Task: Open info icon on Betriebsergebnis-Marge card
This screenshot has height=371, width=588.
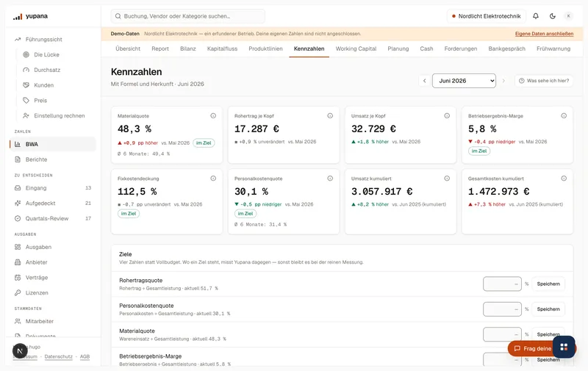Action: pos(564,116)
